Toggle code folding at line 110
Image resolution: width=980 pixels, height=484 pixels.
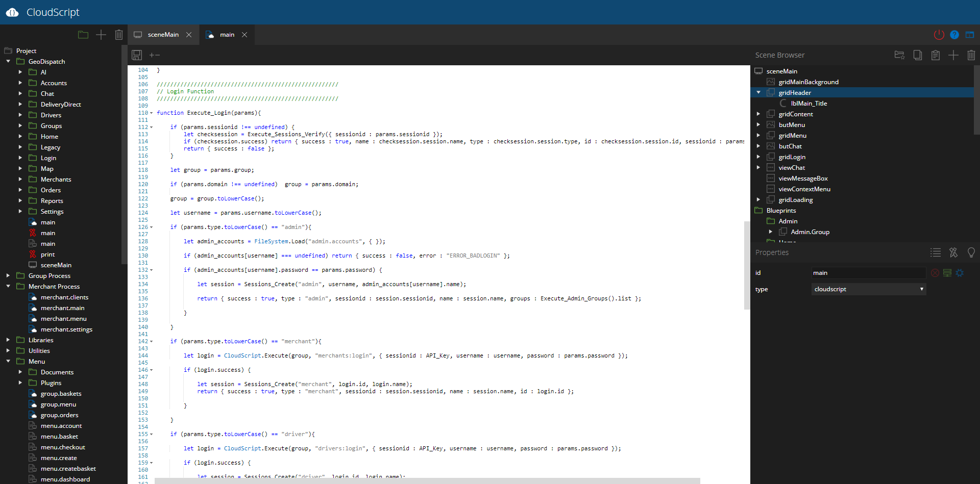(x=152, y=113)
